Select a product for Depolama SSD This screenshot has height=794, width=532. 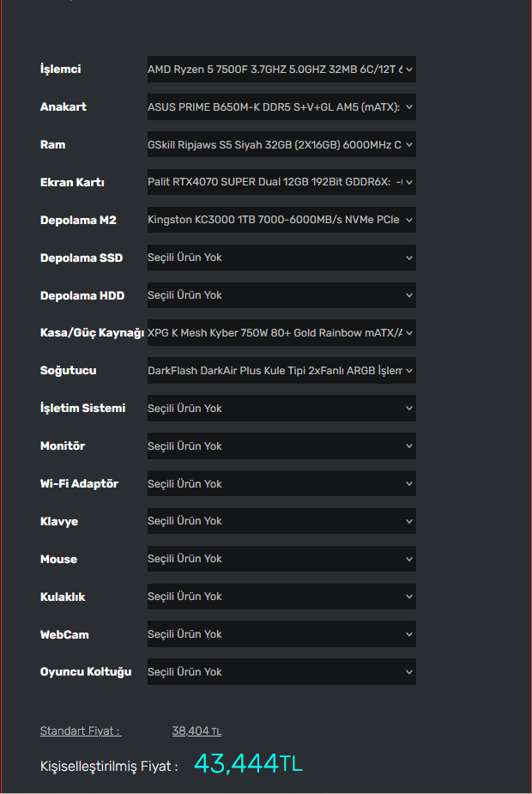[x=281, y=258]
